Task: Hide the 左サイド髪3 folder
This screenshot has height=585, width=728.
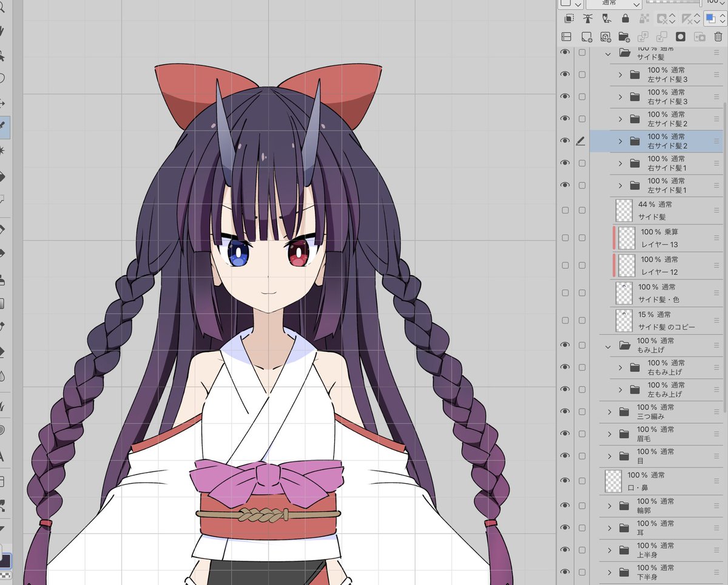Action: click(565, 75)
